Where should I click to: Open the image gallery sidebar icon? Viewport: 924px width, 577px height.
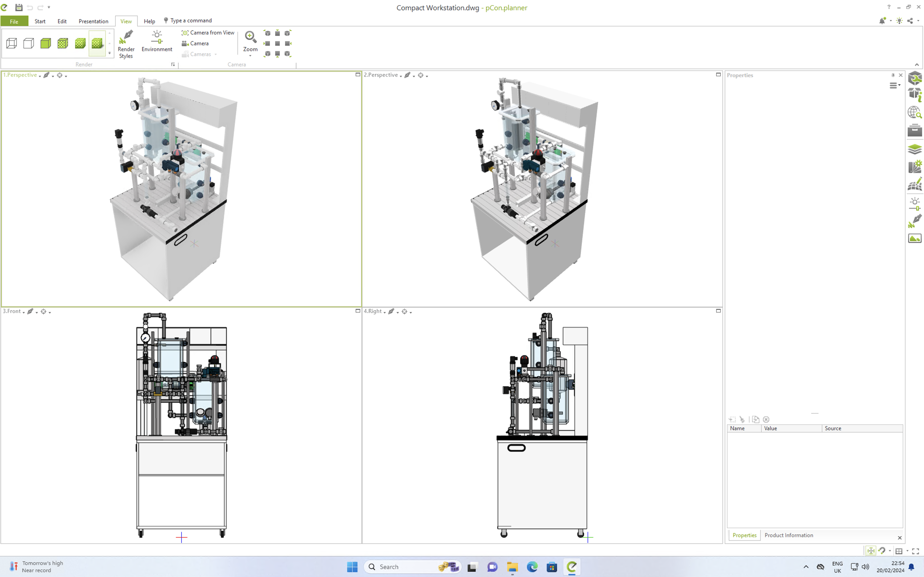coord(914,238)
